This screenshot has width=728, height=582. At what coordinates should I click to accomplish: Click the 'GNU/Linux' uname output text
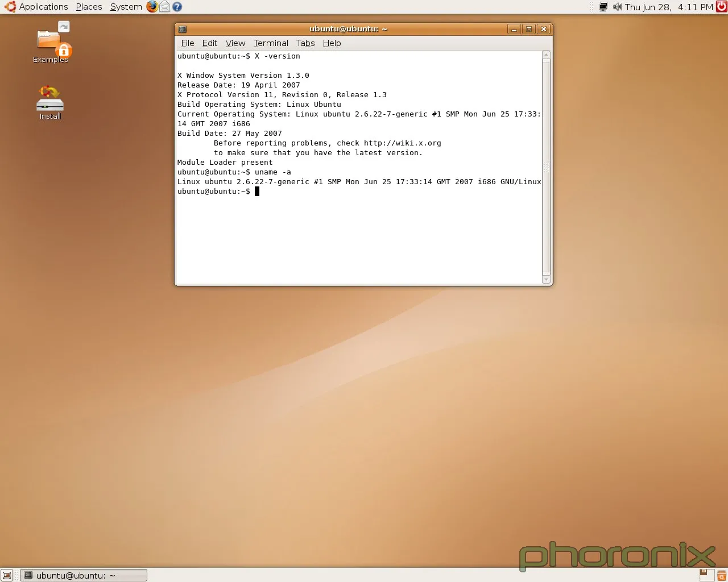521,182
